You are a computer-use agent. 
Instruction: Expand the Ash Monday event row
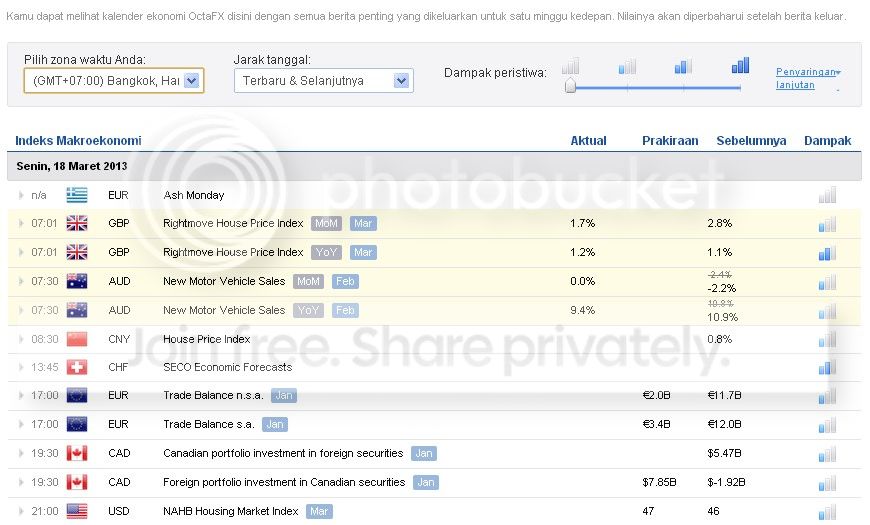click(x=21, y=195)
